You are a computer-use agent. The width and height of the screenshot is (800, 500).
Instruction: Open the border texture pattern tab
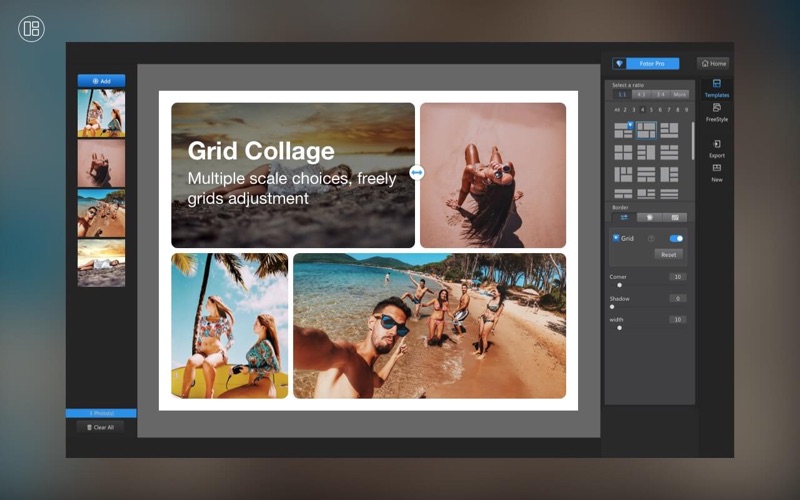674,217
